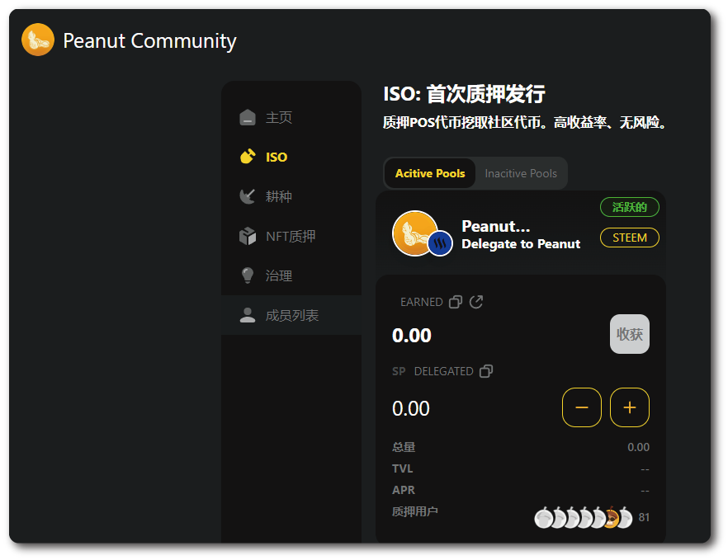Viewport: 728px width, 560px height.
Task: Click the SP DELEGATED label text
Action: (433, 371)
